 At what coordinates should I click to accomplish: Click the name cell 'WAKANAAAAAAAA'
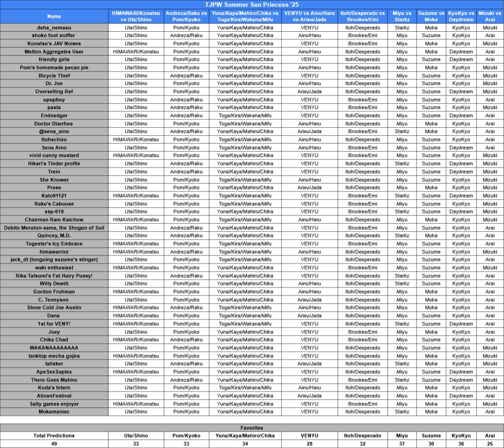click(x=54, y=347)
